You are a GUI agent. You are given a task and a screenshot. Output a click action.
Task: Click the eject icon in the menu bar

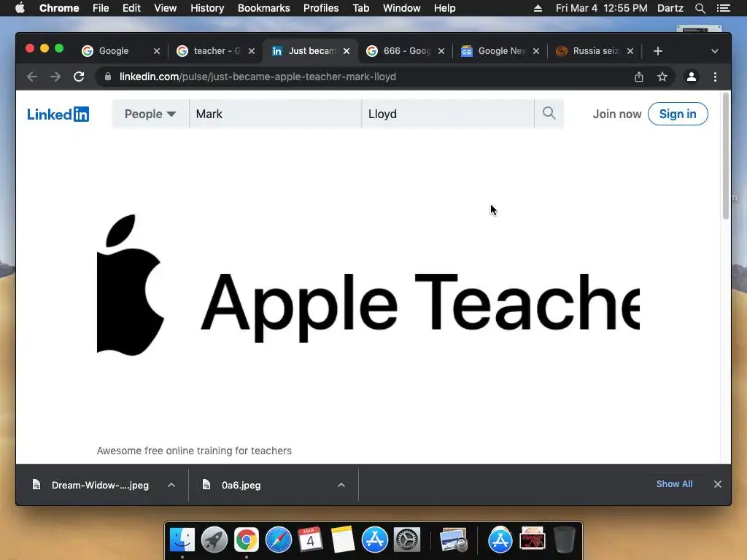click(x=538, y=8)
